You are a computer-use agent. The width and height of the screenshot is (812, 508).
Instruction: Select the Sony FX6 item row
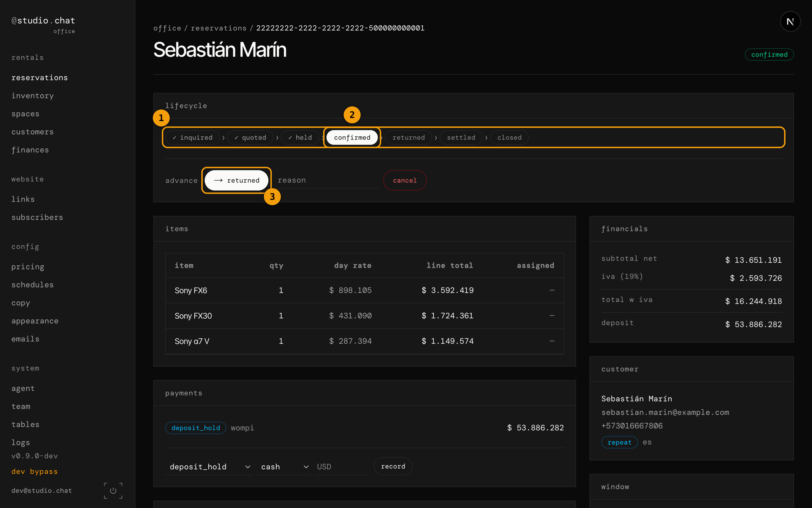(365, 290)
